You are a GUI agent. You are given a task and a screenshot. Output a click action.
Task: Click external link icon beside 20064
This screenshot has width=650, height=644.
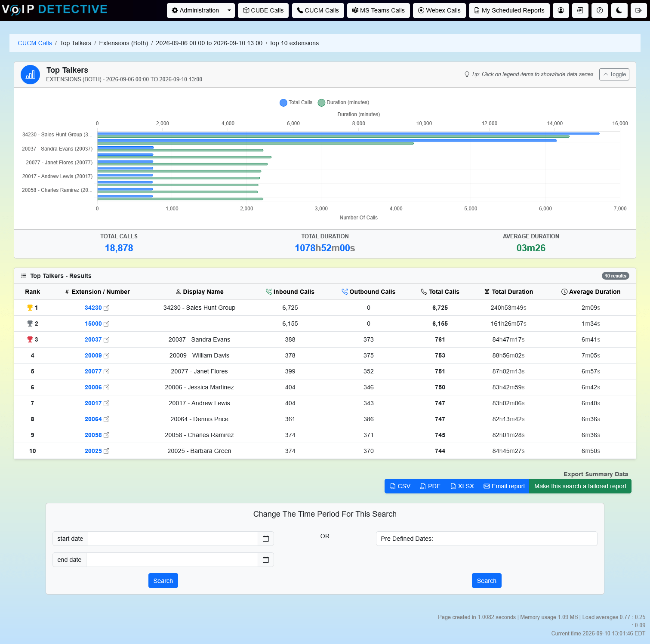point(107,419)
